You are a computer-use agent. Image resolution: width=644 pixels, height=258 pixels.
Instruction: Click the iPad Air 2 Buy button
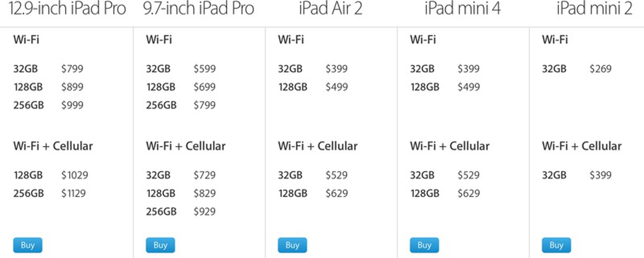tap(292, 245)
